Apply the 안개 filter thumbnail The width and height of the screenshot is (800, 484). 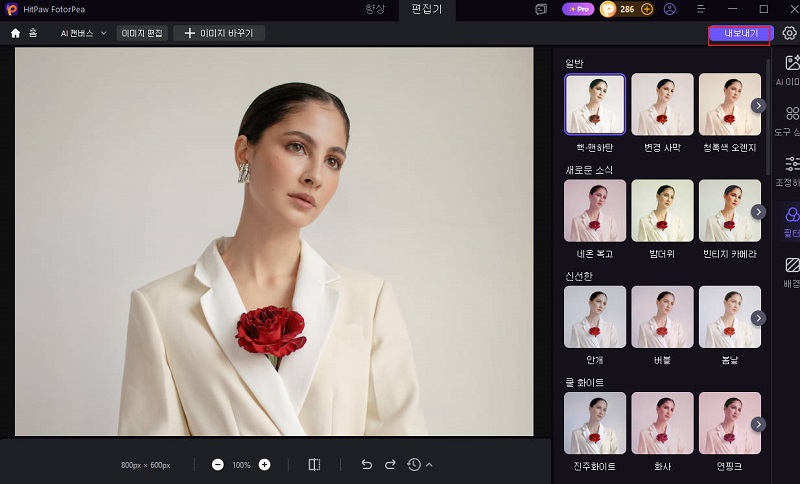595,317
